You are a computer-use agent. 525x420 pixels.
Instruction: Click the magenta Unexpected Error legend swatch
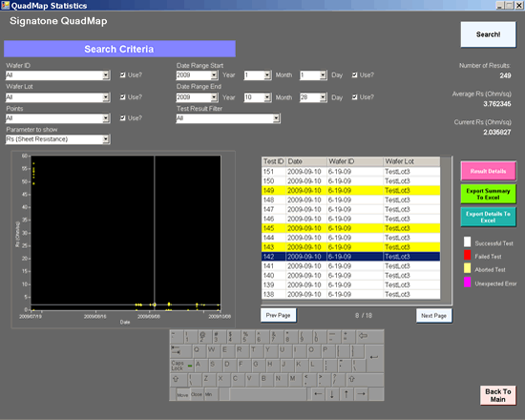pos(468,282)
